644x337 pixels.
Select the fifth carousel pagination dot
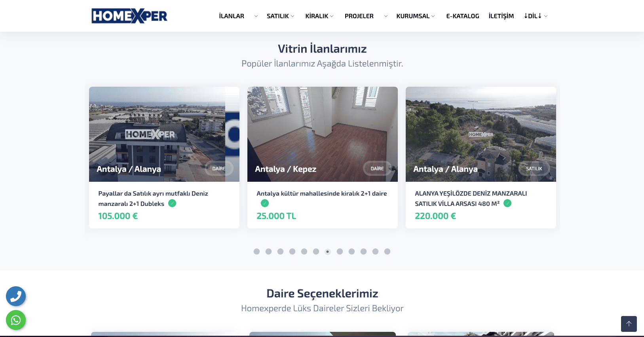click(304, 251)
